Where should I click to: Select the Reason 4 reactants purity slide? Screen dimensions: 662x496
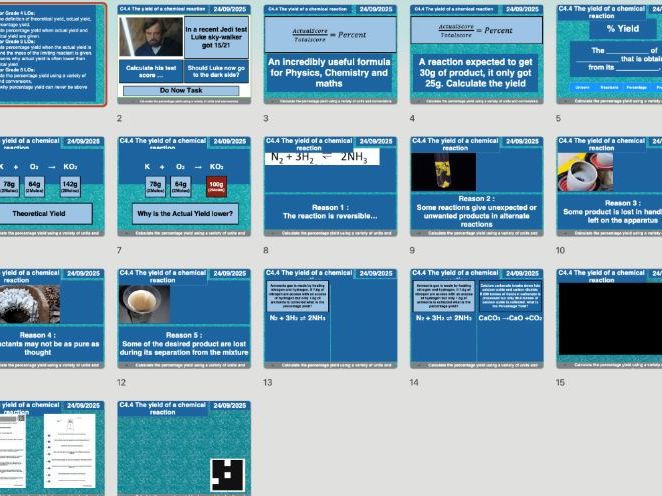52,318
